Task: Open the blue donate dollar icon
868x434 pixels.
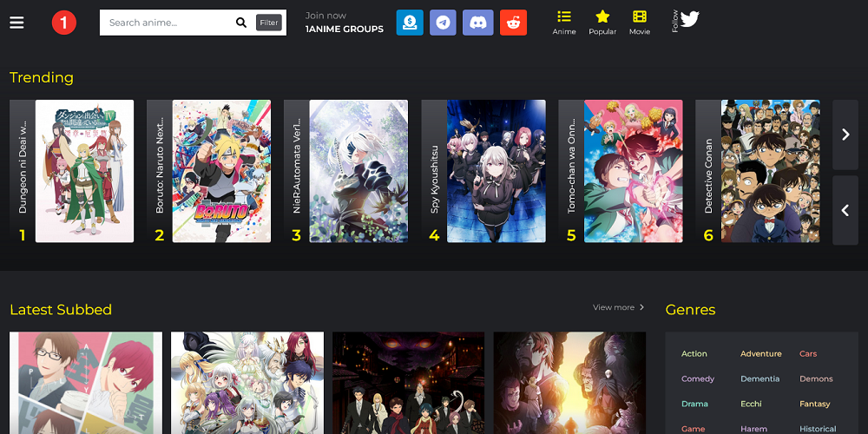Action: tap(410, 23)
